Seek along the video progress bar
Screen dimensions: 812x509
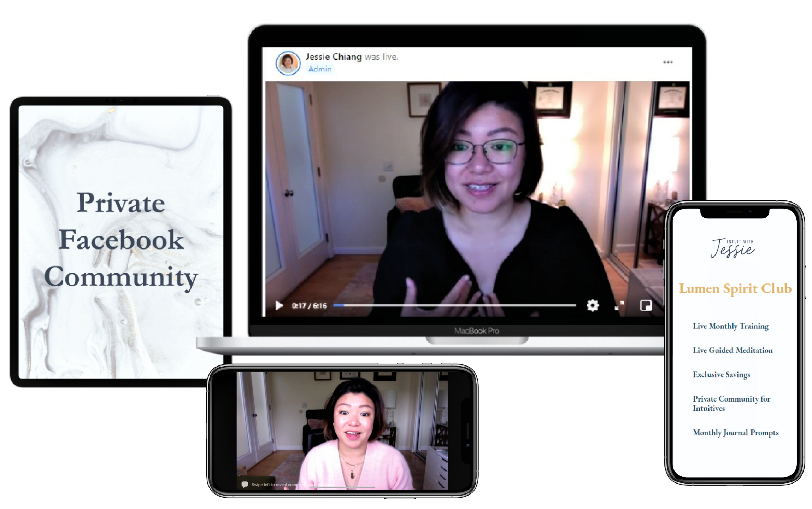pyautogui.click(x=454, y=305)
